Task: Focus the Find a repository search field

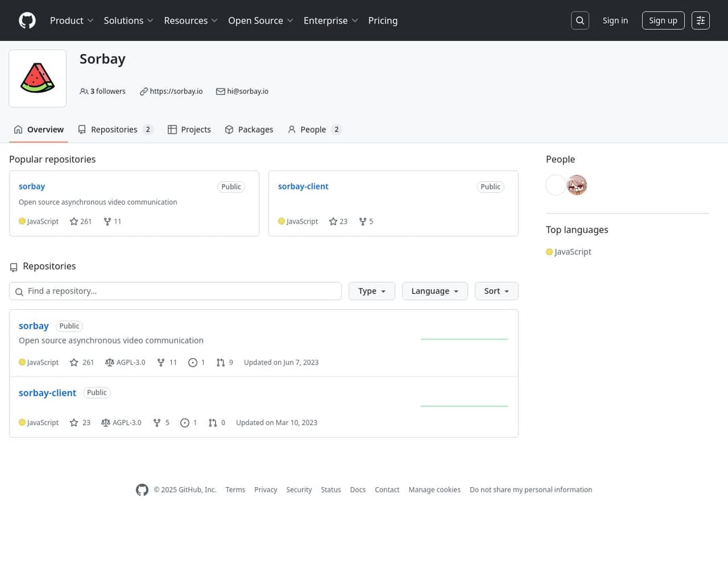Action: click(x=175, y=291)
